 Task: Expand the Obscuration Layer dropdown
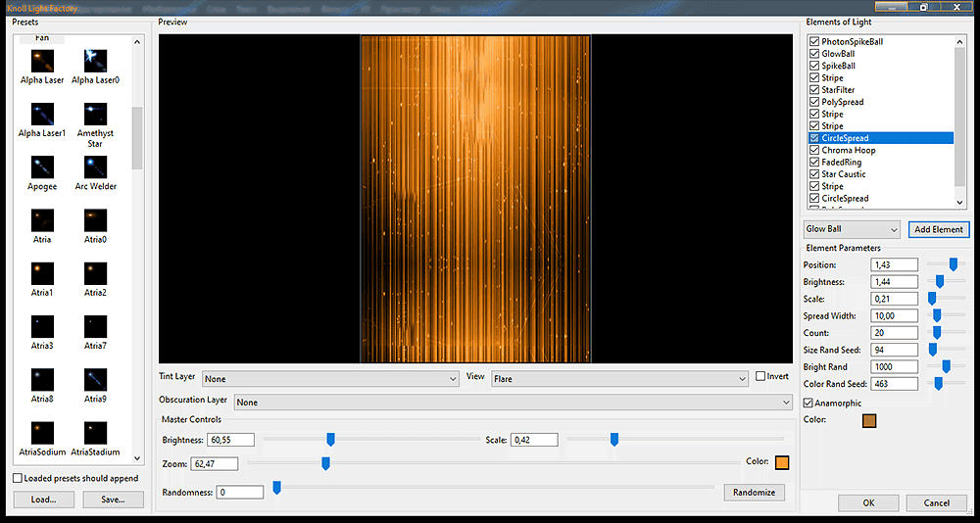pos(514,403)
